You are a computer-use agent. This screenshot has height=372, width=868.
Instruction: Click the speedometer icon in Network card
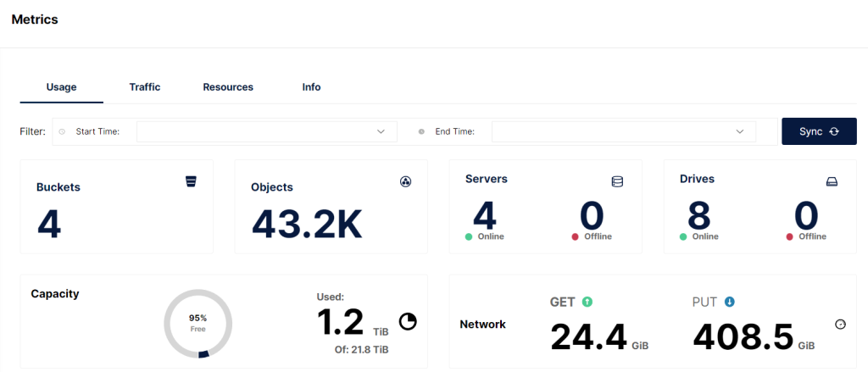pos(840,325)
